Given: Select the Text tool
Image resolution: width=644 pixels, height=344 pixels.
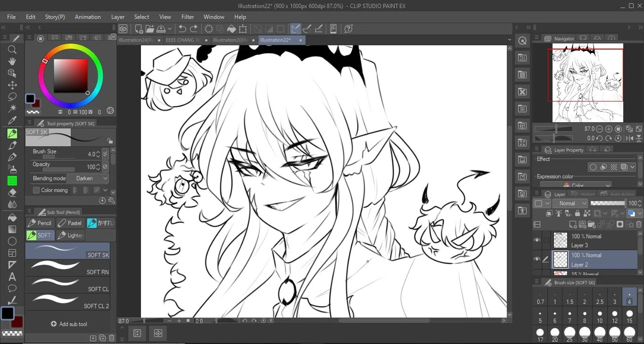Looking at the screenshot, I should 13,277.
